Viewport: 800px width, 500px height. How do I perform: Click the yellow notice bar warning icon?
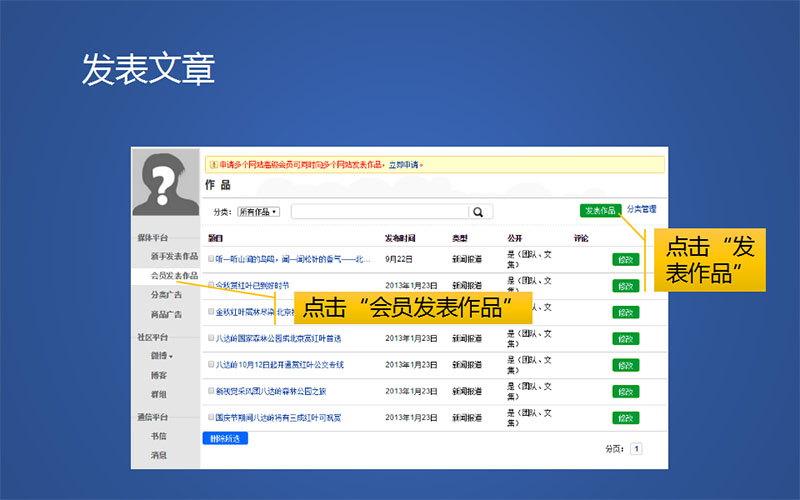point(213,164)
